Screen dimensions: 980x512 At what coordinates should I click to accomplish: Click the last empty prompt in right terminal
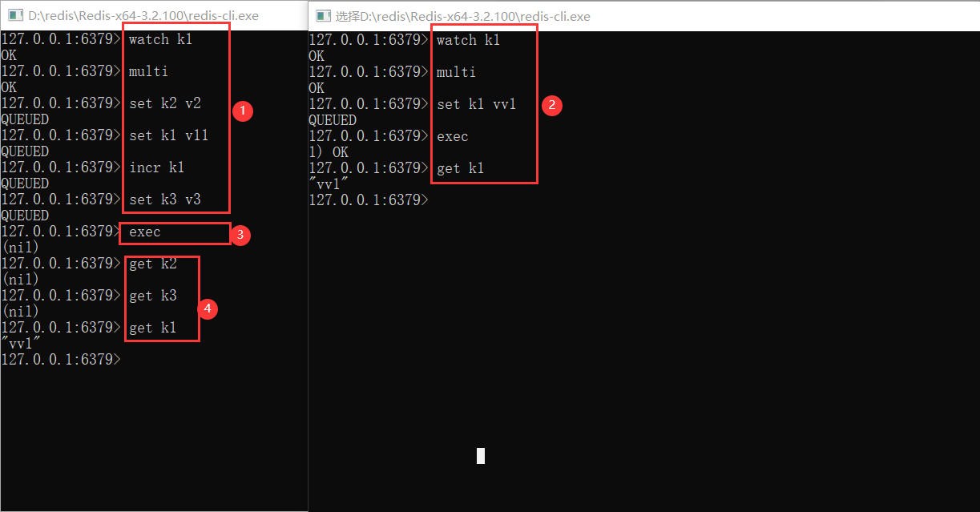(x=369, y=200)
